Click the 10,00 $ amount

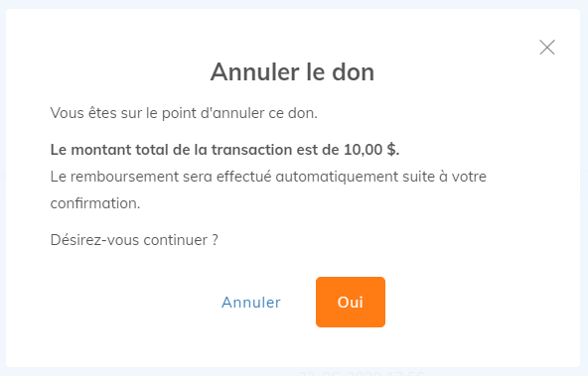369,150
